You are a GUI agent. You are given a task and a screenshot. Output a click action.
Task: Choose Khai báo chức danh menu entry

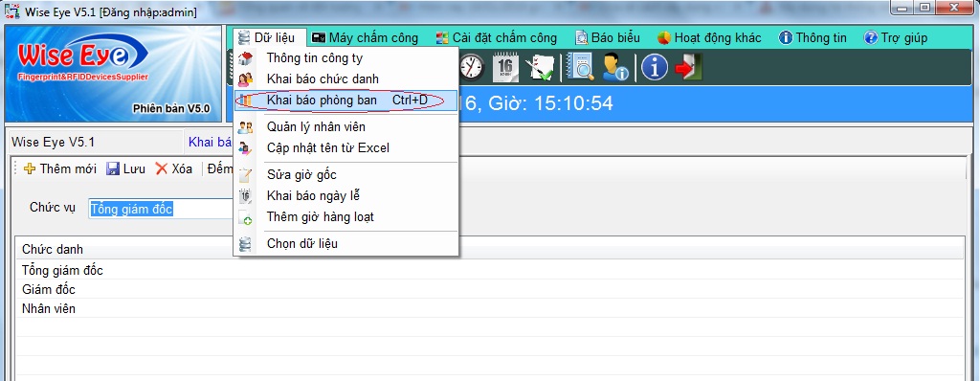point(346,79)
